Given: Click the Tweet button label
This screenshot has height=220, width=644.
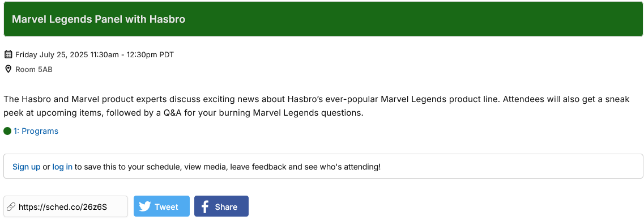Looking at the screenshot, I should (x=167, y=207).
